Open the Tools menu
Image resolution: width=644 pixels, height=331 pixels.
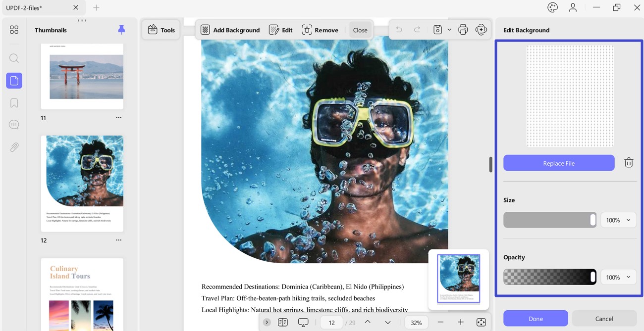click(161, 30)
